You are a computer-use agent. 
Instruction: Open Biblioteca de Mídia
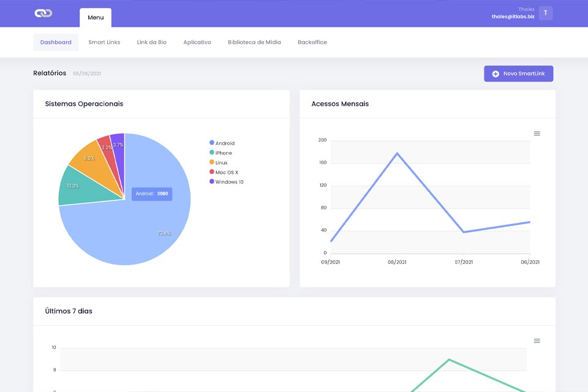pos(254,42)
